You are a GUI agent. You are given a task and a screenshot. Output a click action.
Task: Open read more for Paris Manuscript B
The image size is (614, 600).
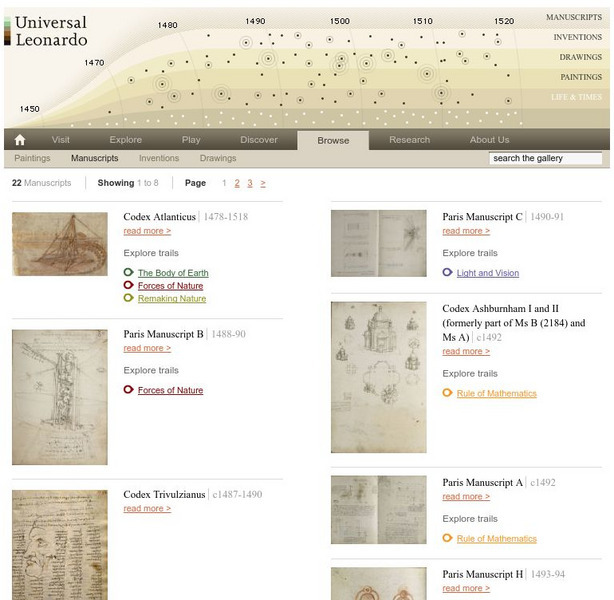pyautogui.click(x=147, y=348)
